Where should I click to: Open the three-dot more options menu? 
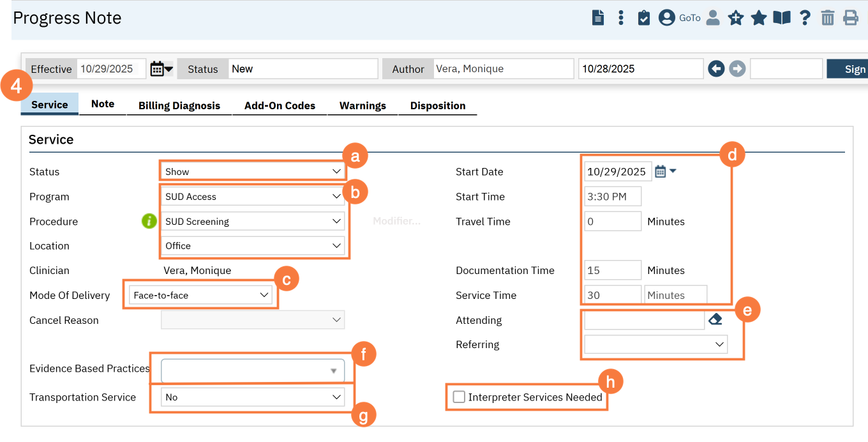coord(621,18)
